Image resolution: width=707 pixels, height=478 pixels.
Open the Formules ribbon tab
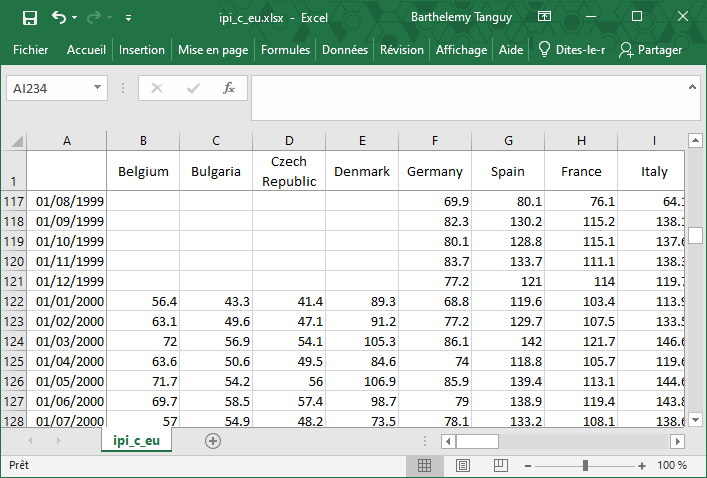point(285,50)
